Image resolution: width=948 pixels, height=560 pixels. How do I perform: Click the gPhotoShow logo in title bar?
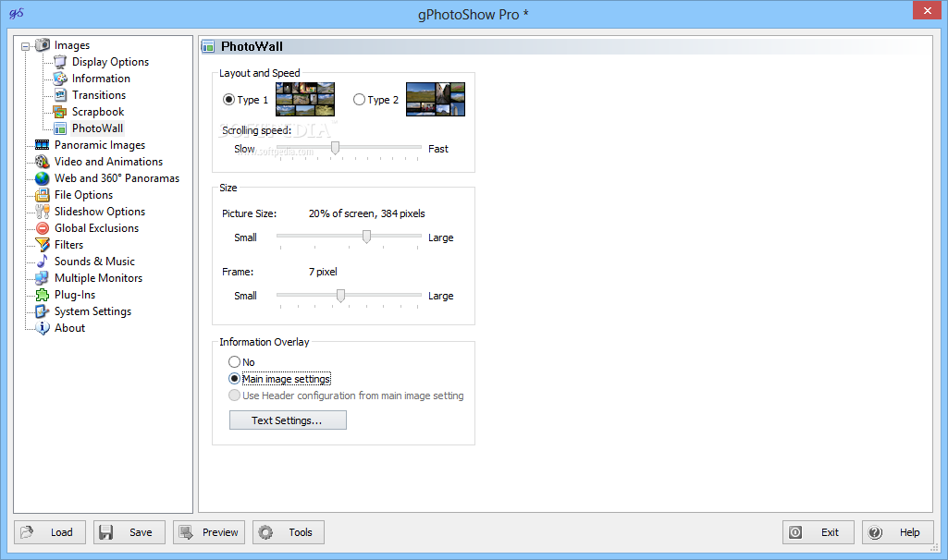[x=16, y=13]
